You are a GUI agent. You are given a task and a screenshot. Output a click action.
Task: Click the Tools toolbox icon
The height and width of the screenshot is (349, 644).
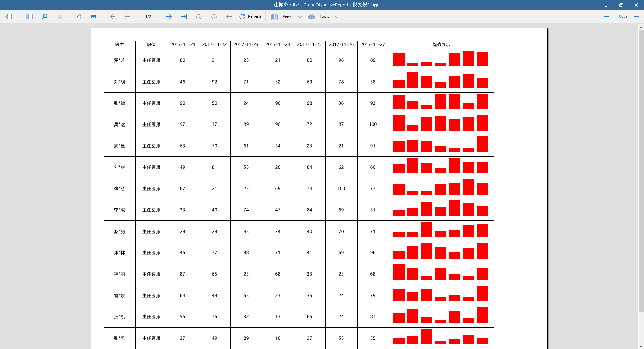click(311, 16)
